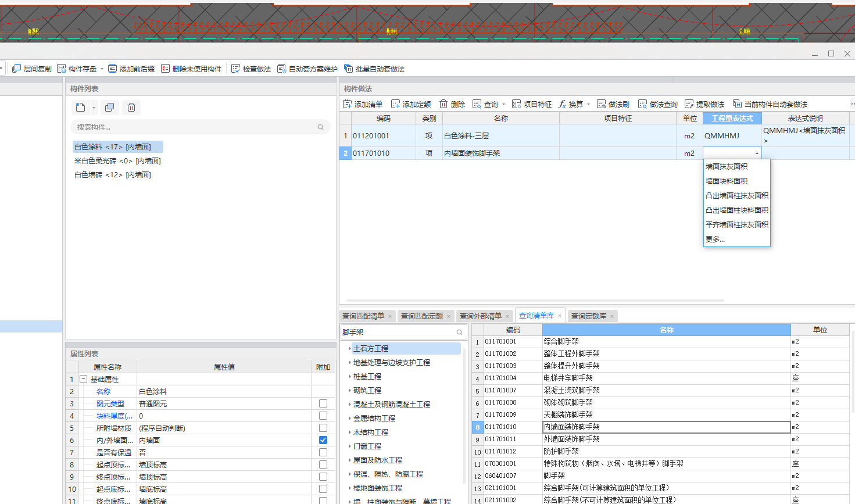Open 自动套方案维护
The height and width of the screenshot is (504, 855).
point(307,69)
